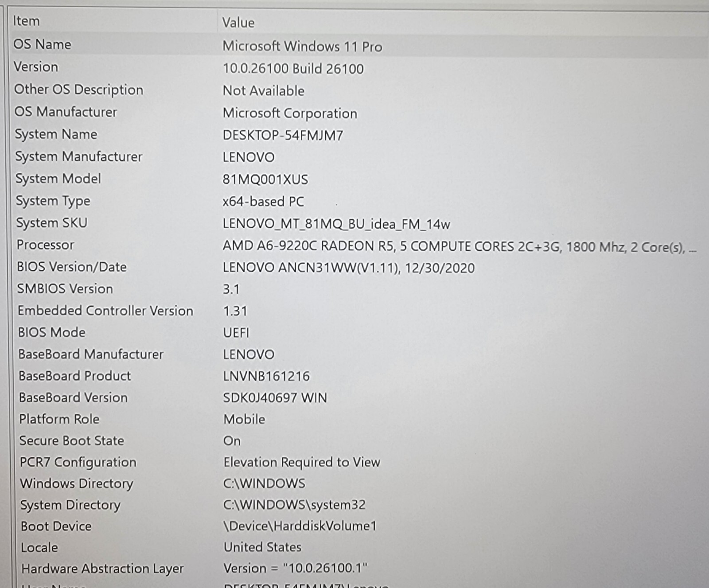Select PCR7 Configuration row label

point(78,462)
